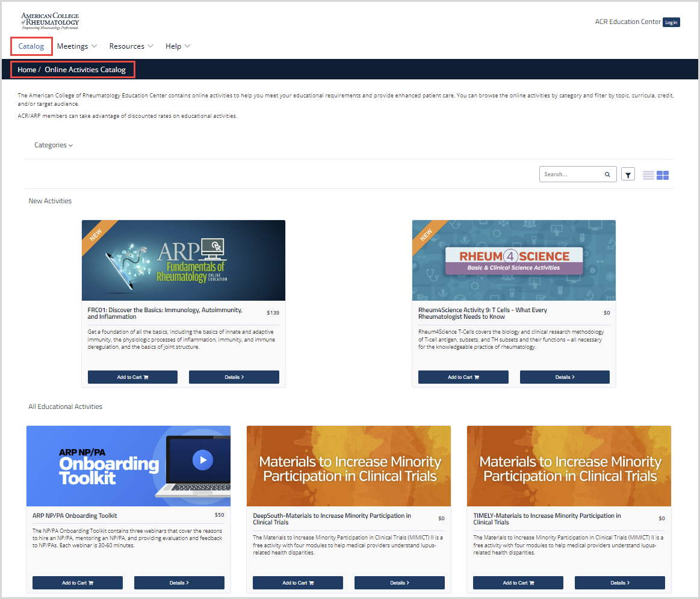Add TIMELY-Materials activity to cart
The width and height of the screenshot is (700, 599).
click(x=518, y=583)
